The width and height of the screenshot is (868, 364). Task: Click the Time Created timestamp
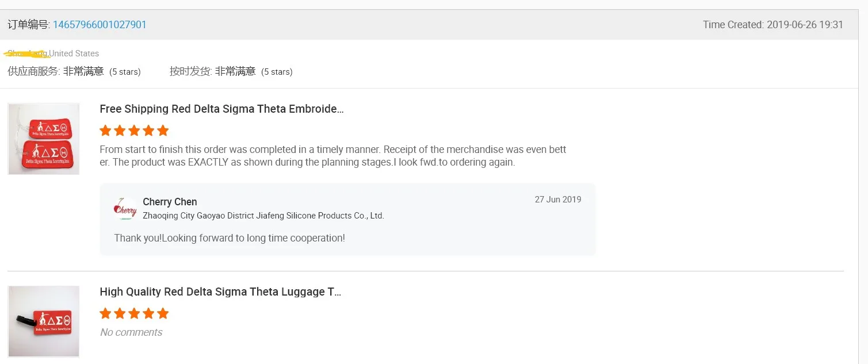click(773, 25)
